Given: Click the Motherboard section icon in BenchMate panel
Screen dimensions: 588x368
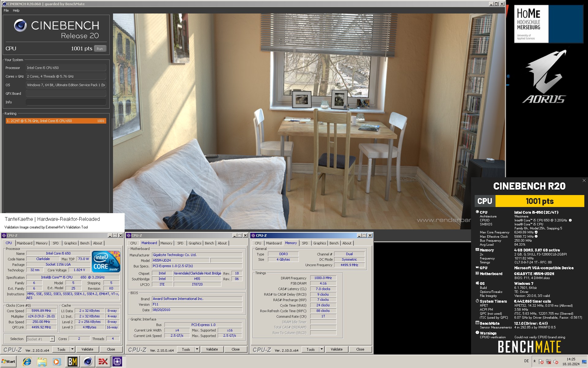Looking at the screenshot, I should [x=477, y=274].
